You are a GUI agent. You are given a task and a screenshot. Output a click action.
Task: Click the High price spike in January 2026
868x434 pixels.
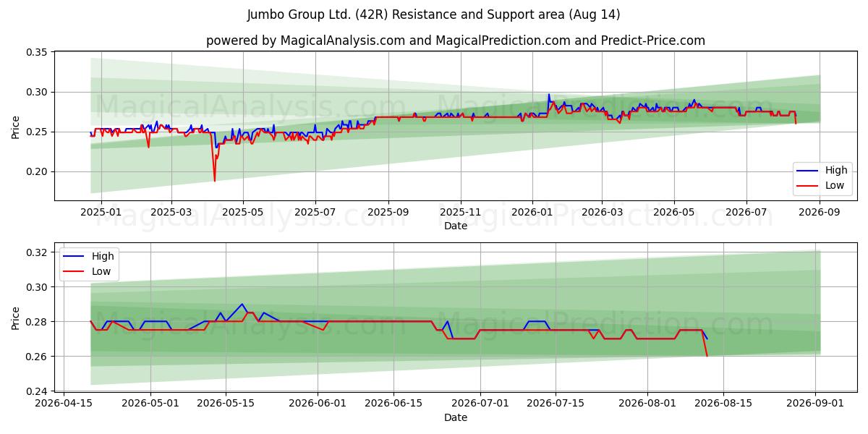pyautogui.click(x=548, y=95)
